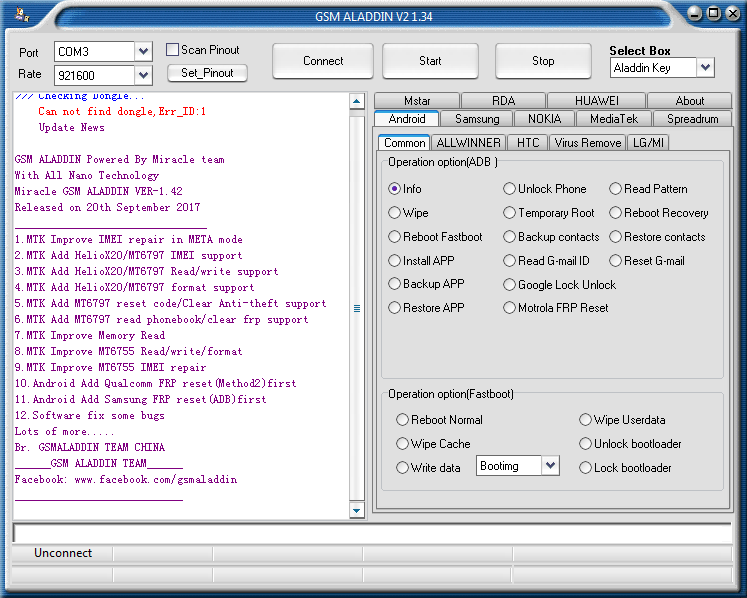Select Read G-mail ID option
The image size is (747, 598).
[x=509, y=261]
